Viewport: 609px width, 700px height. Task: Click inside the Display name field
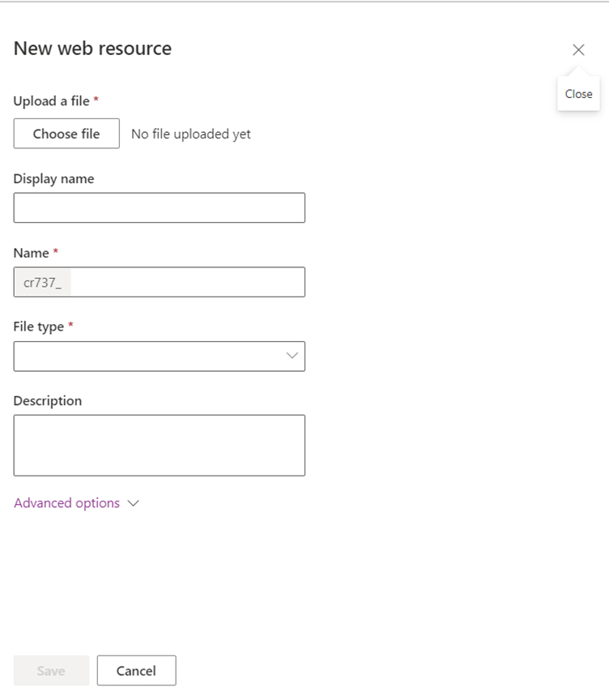[x=159, y=207]
